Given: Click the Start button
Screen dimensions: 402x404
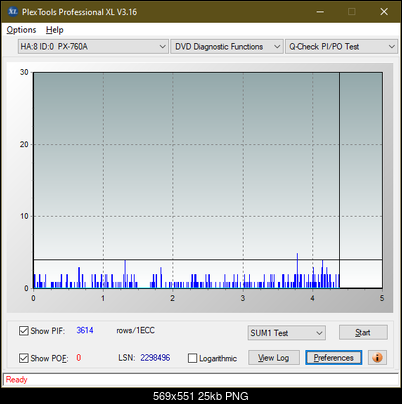Looking at the screenshot, I should coord(363,332).
